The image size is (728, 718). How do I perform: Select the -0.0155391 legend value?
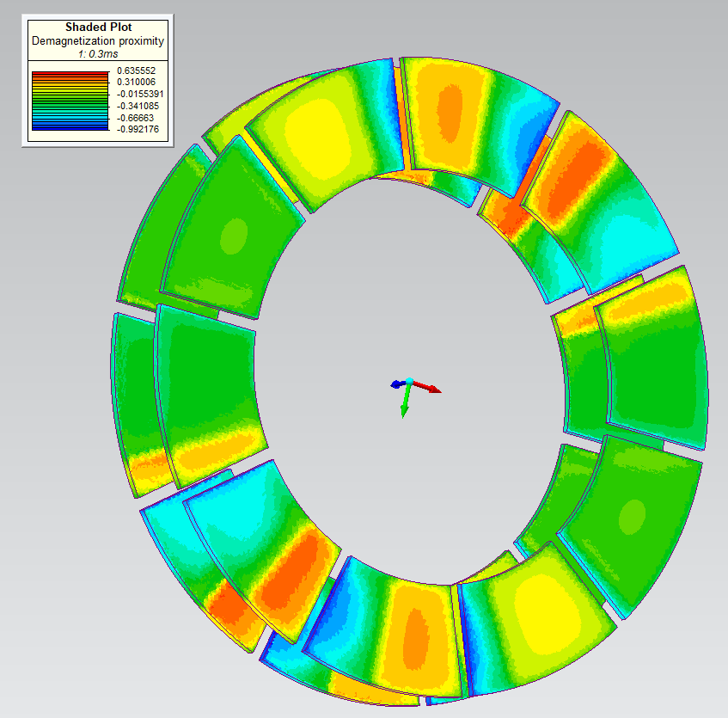tap(143, 95)
